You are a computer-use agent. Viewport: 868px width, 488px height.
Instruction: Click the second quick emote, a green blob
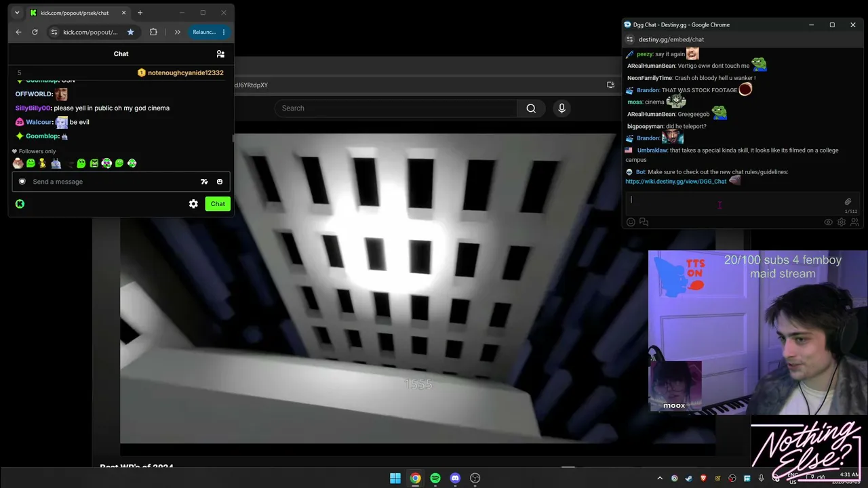(31, 163)
